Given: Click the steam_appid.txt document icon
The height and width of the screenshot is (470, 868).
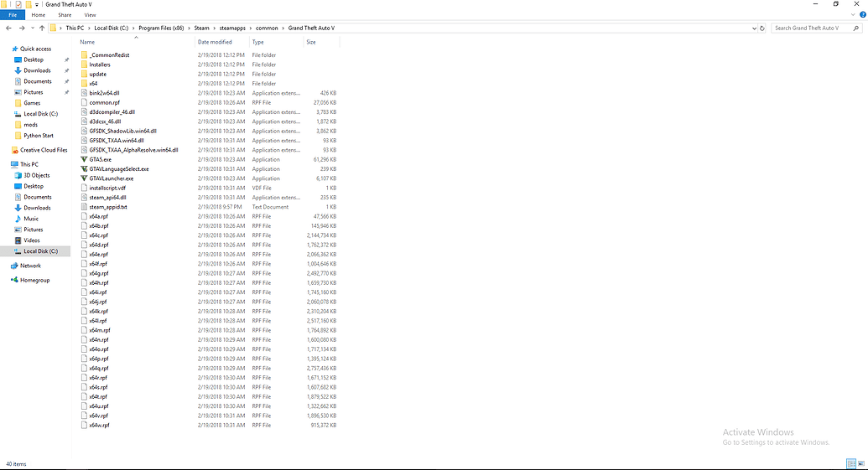Looking at the screenshot, I should coord(84,207).
